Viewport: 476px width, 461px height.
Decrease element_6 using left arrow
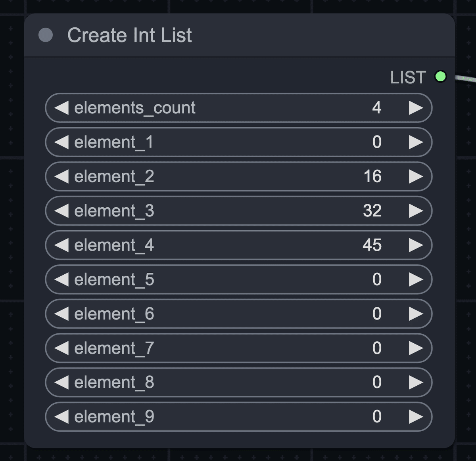coord(61,314)
